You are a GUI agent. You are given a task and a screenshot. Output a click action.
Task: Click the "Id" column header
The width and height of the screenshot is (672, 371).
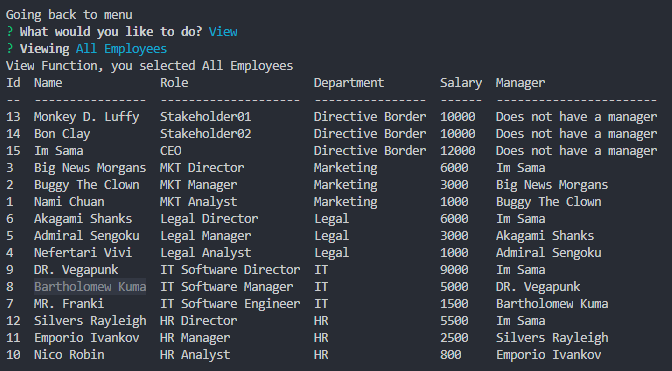click(x=13, y=83)
